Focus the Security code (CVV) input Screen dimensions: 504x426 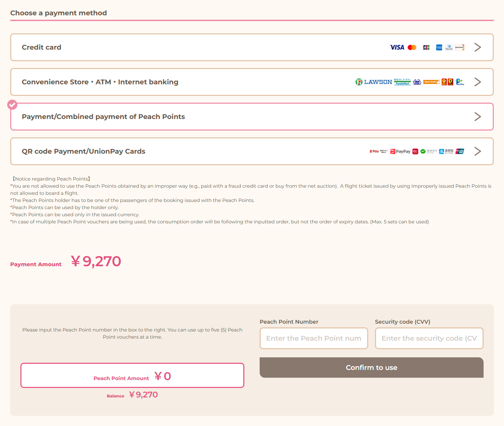(429, 338)
